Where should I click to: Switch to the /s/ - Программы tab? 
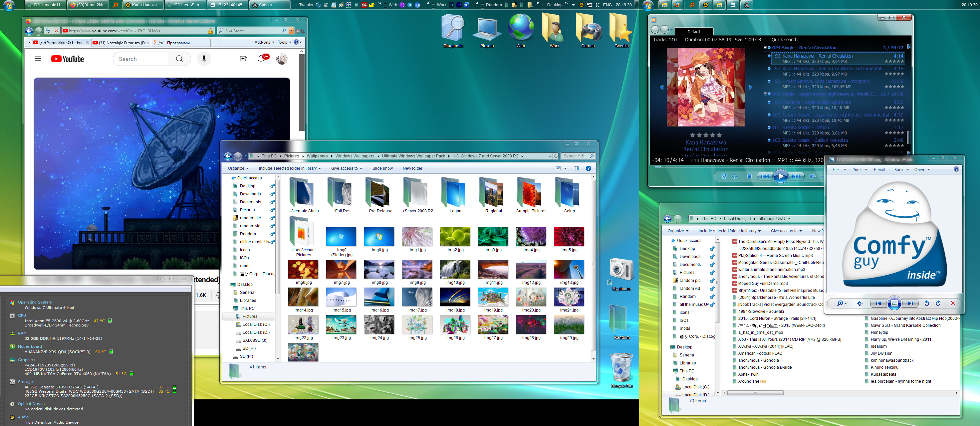(x=181, y=43)
